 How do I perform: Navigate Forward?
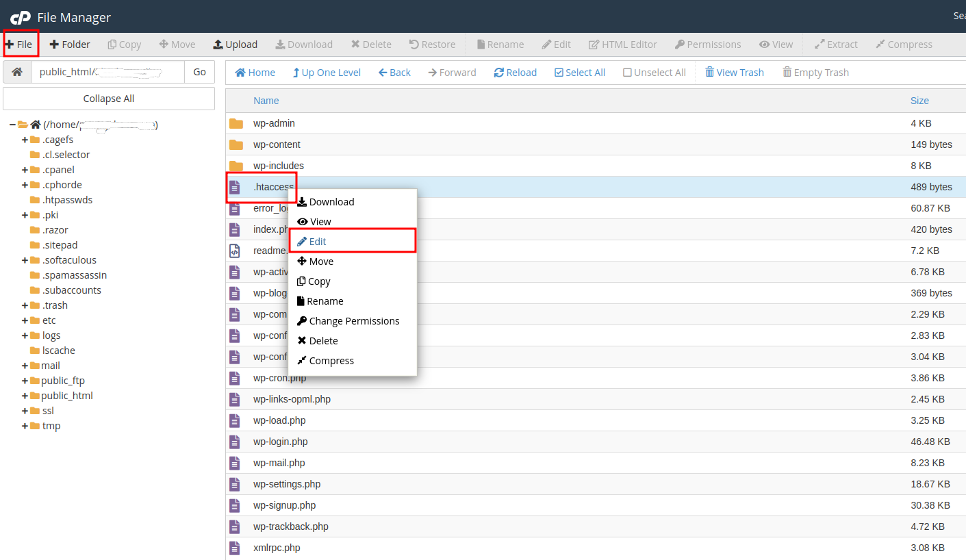452,73
